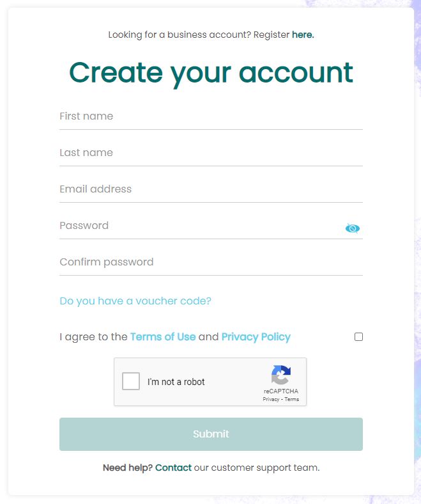Select the Password input field

(x=201, y=226)
